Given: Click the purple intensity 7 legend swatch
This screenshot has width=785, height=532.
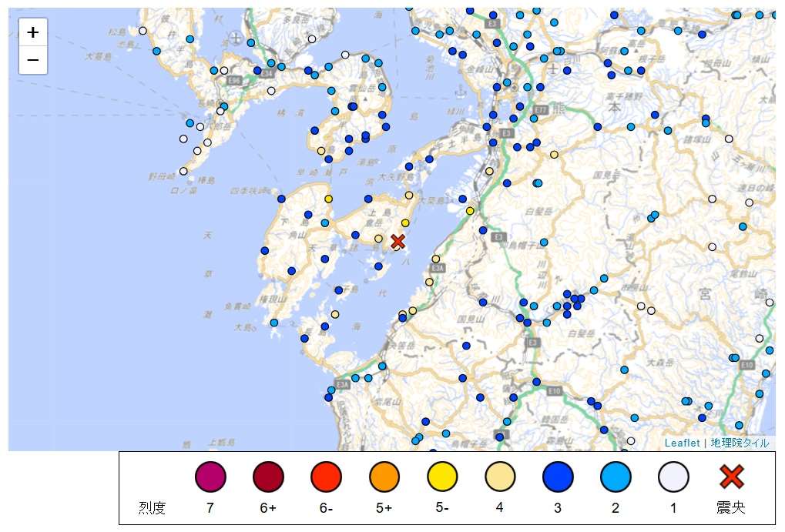Looking at the screenshot, I should (x=210, y=477).
